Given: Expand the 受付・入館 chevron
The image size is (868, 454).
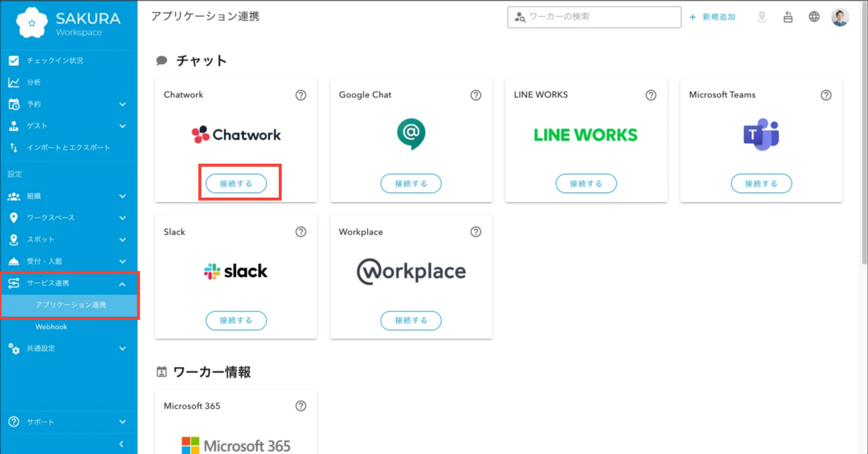Looking at the screenshot, I should click(123, 261).
